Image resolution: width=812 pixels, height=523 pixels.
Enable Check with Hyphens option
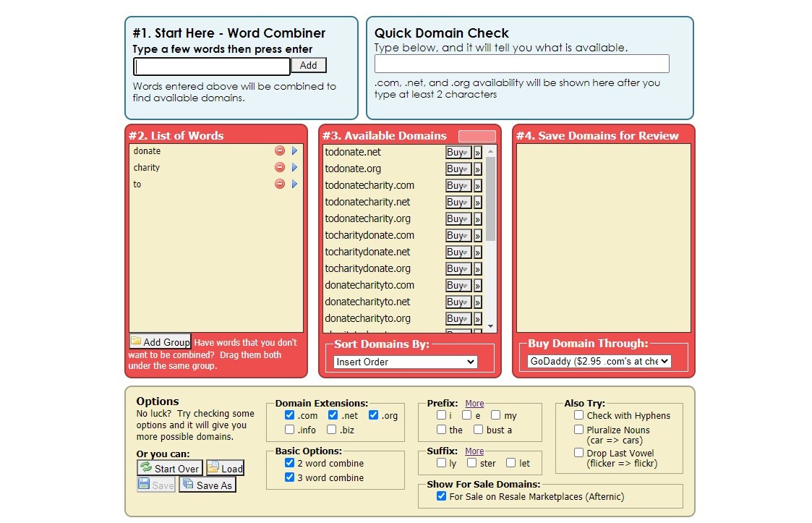[579, 415]
